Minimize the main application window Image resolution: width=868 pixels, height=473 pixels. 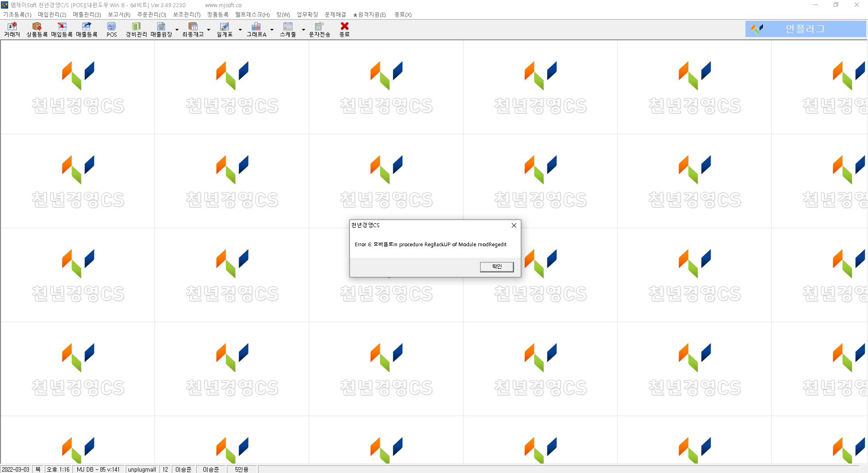(x=816, y=5)
